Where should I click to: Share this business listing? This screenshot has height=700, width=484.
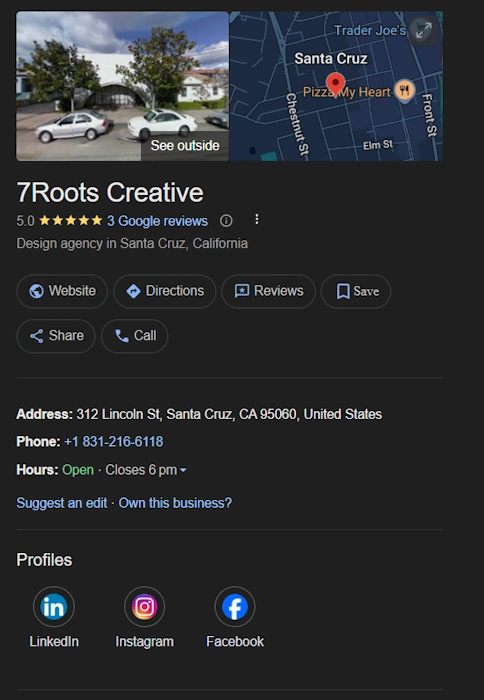coord(56,336)
